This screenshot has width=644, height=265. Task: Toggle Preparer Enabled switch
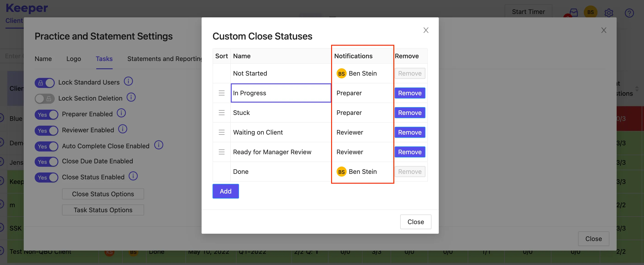click(x=47, y=115)
